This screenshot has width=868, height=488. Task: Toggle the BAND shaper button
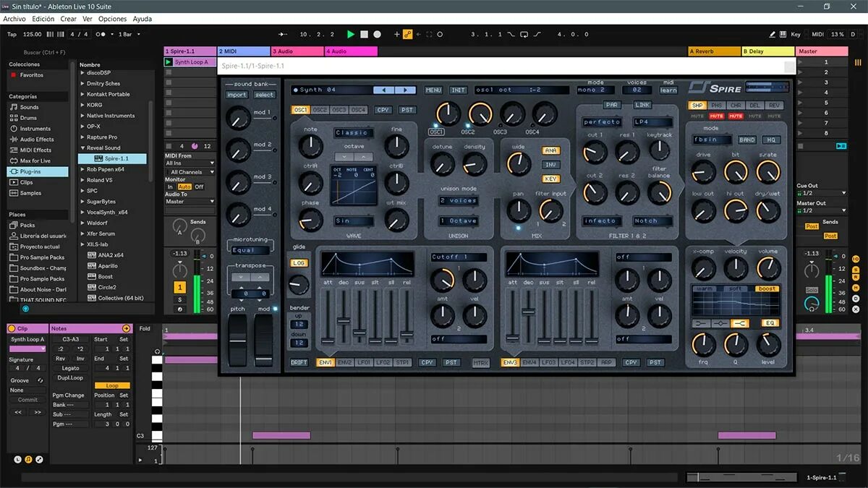747,140
